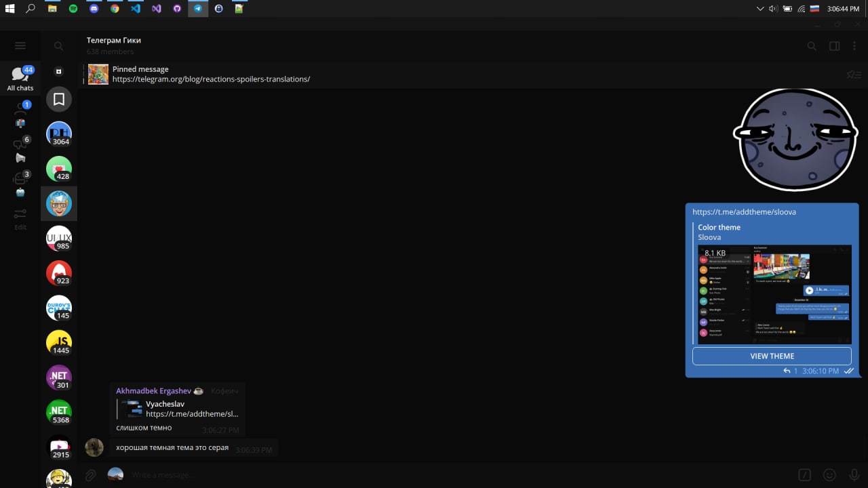Open the Wi-Fi network flyout
The width and height of the screenshot is (868, 488).
pos(801,9)
